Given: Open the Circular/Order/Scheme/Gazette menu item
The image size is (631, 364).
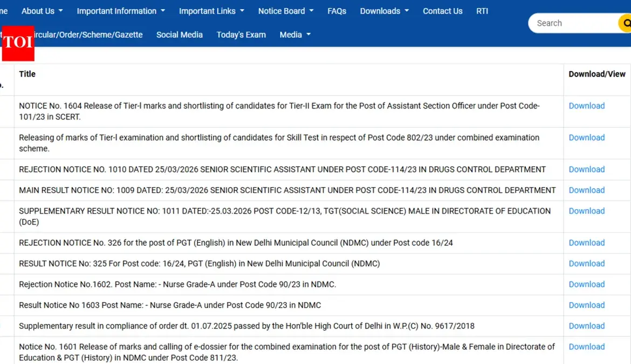Looking at the screenshot, I should 88,35.
